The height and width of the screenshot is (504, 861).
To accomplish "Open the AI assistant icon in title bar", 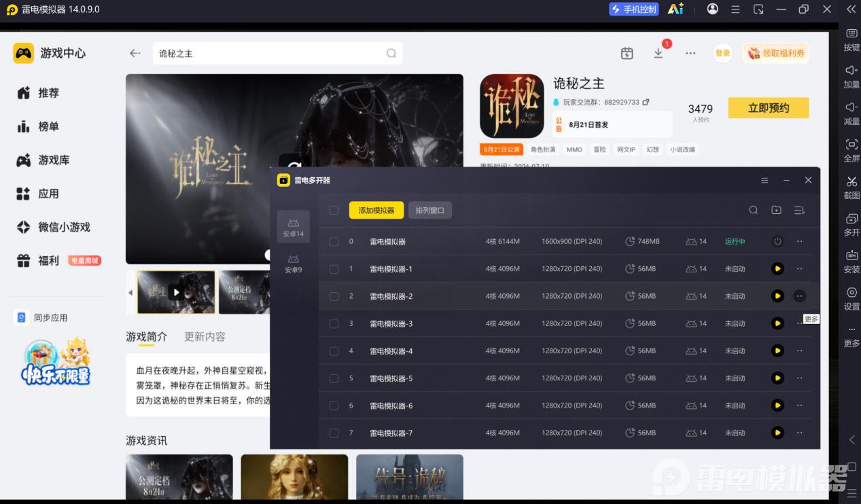I will (x=675, y=9).
